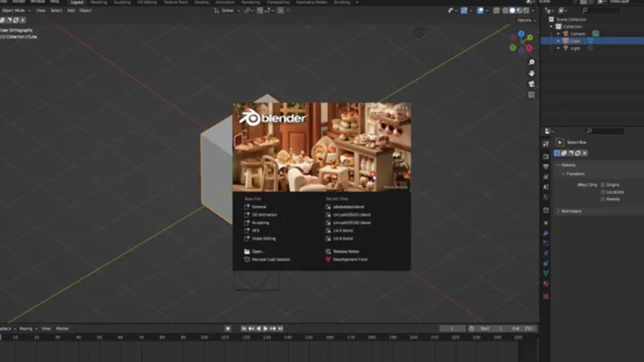The width and height of the screenshot is (644, 362).
Task: Expand the Cube item in the outliner
Action: click(558, 41)
